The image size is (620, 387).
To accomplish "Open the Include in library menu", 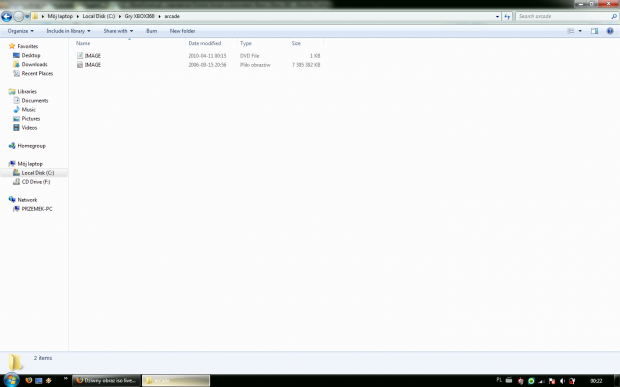I will point(68,31).
